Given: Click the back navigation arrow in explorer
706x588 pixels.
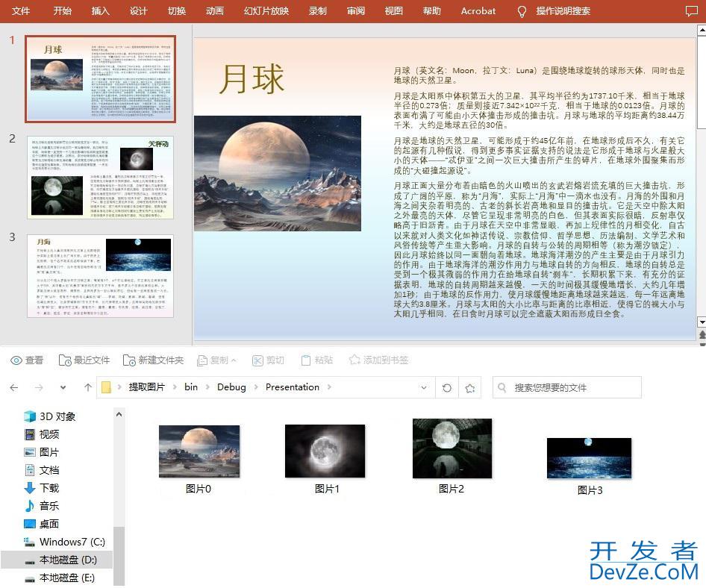Looking at the screenshot, I should pos(14,387).
